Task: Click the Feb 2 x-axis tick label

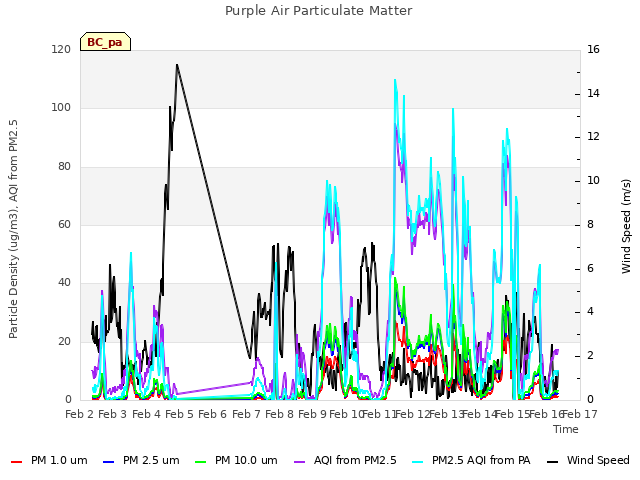Action: [80, 414]
